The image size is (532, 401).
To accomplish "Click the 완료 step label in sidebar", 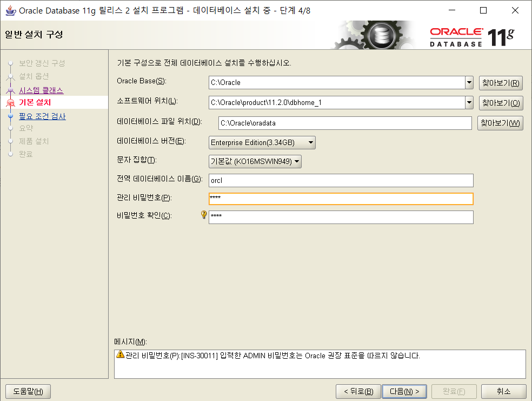I will pyautogui.click(x=26, y=154).
